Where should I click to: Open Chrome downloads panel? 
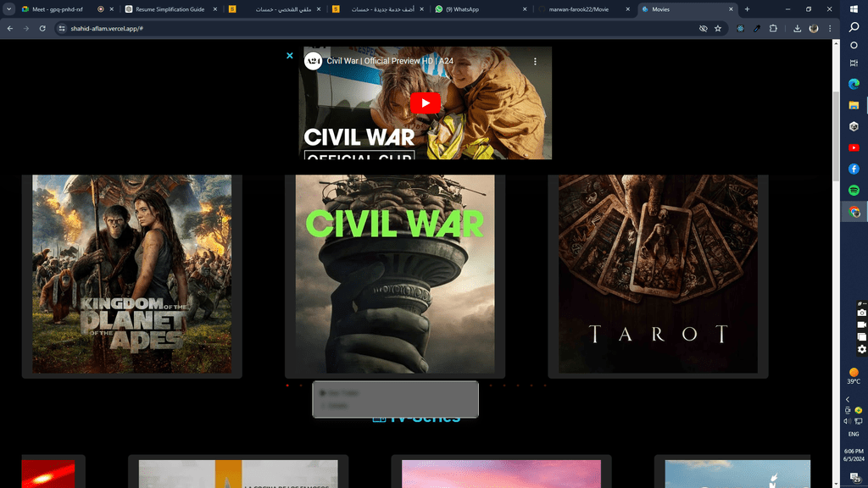[797, 28]
